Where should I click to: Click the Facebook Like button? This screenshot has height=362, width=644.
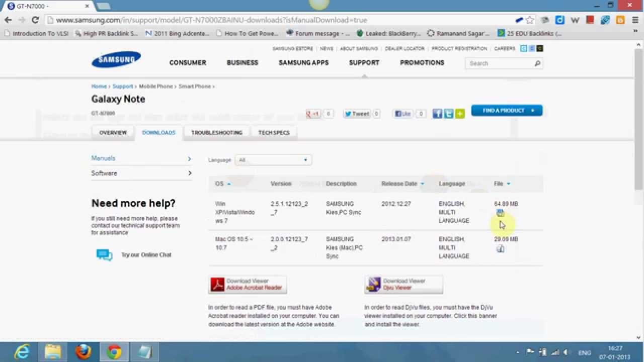coord(404,114)
